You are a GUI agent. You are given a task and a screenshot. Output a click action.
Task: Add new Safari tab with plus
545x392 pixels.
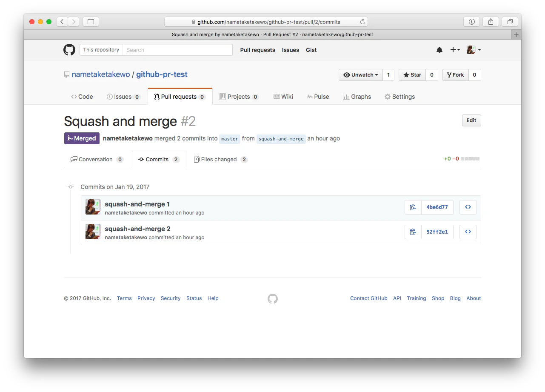click(x=516, y=34)
